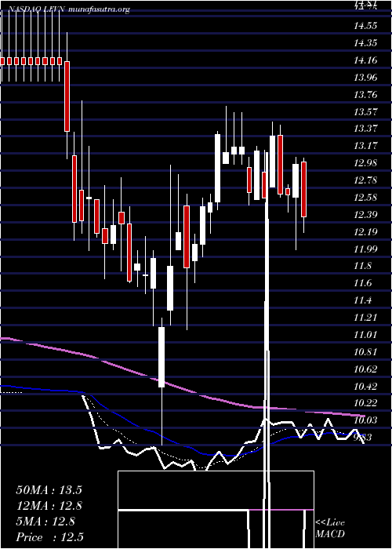Select the 11.01 price level label
The height and width of the screenshot is (549, 392).
[366, 335]
